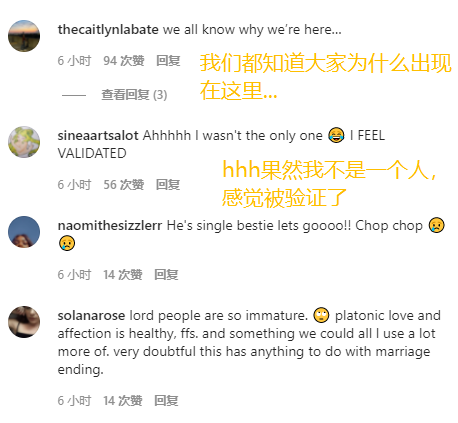Open solanarose's profile avatar
Viewport: 458px width, 423px height.
[x=24, y=322]
